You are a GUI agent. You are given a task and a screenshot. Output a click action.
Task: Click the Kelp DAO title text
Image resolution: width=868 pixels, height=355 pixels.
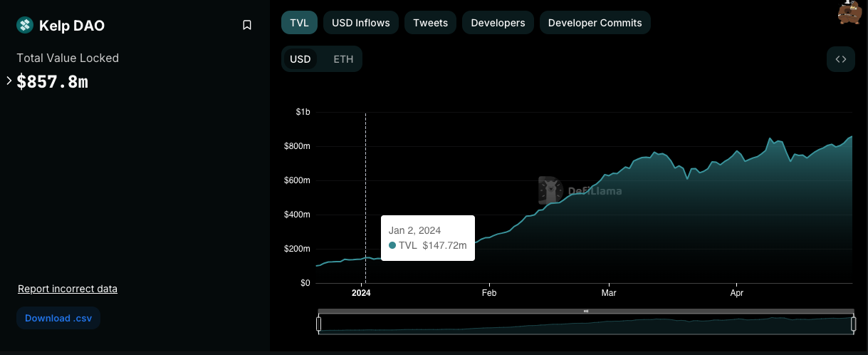pos(72,26)
